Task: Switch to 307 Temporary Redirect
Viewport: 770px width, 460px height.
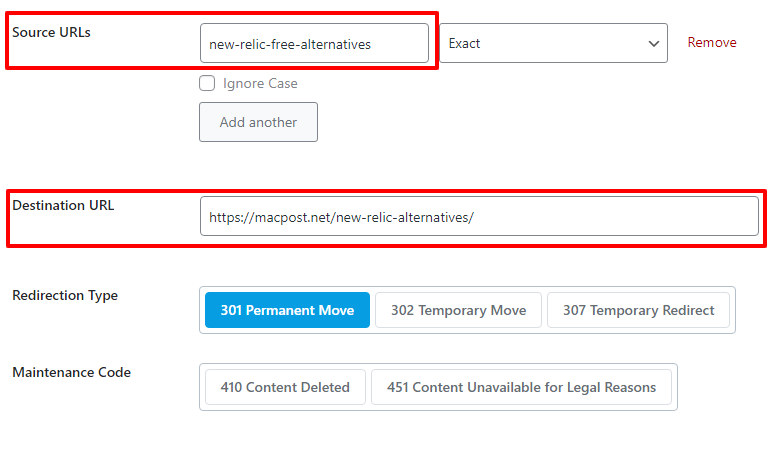Action: (638, 310)
